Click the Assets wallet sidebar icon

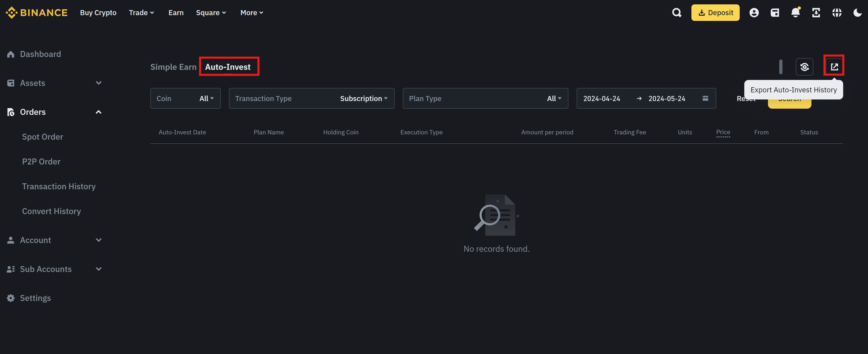(11, 83)
